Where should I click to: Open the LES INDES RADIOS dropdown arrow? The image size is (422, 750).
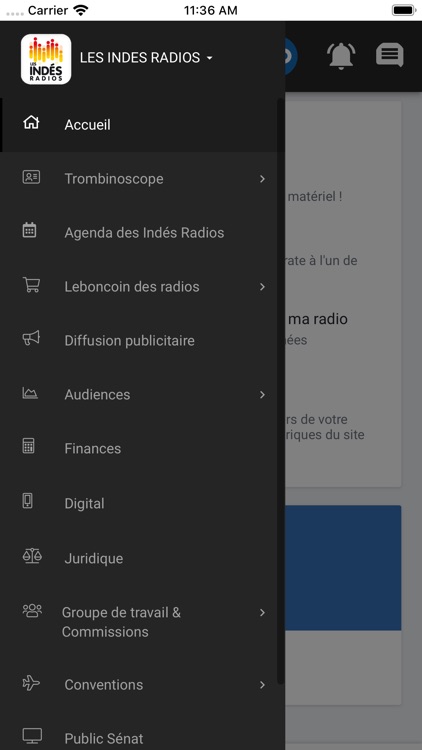click(209, 58)
